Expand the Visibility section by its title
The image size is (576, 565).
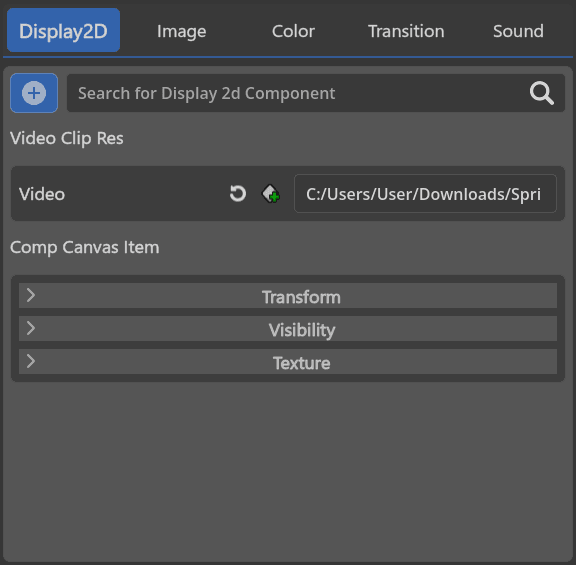pos(302,330)
